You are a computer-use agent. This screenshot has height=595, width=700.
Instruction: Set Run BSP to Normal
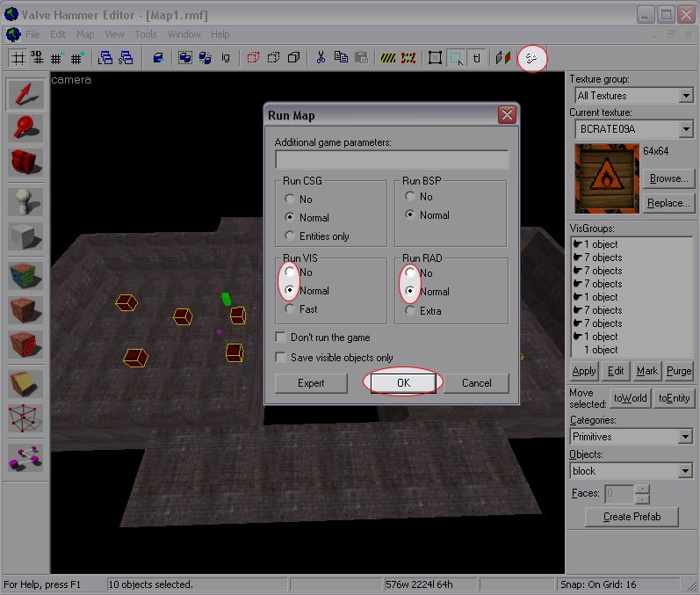click(x=410, y=214)
